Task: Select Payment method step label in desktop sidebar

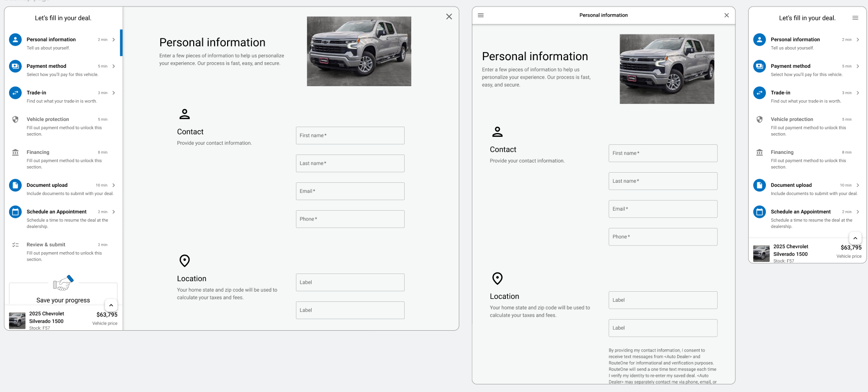Action: [47, 66]
